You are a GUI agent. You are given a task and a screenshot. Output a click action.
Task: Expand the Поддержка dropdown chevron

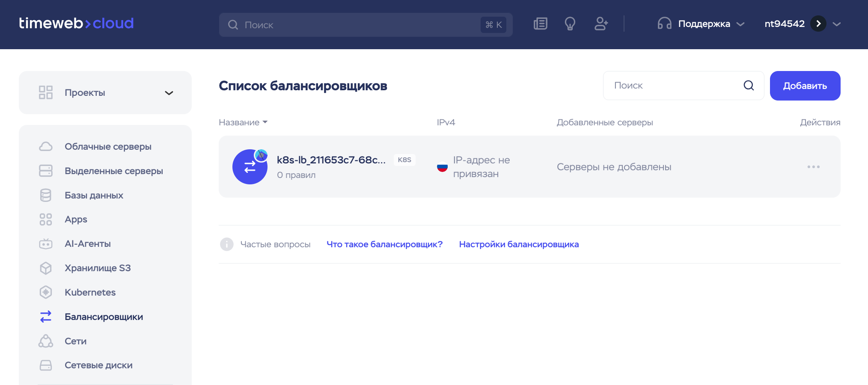tap(740, 24)
